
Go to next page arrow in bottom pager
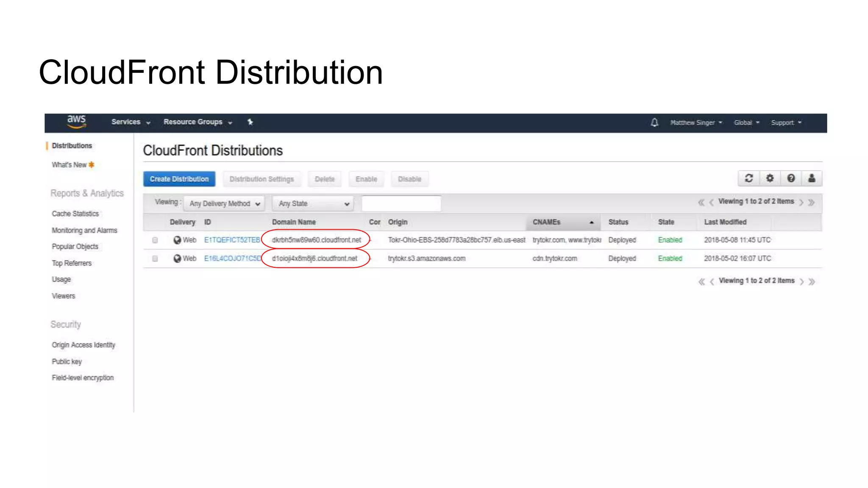pyautogui.click(x=801, y=282)
